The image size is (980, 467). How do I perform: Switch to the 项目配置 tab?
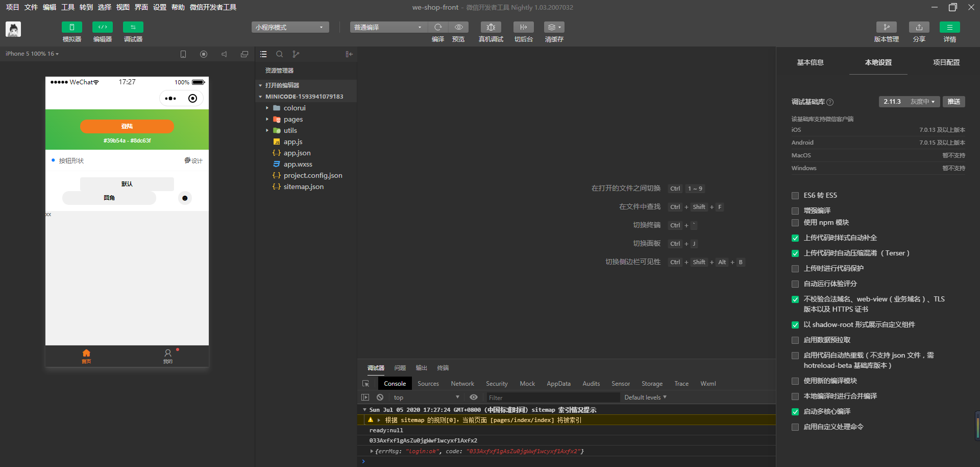click(946, 62)
